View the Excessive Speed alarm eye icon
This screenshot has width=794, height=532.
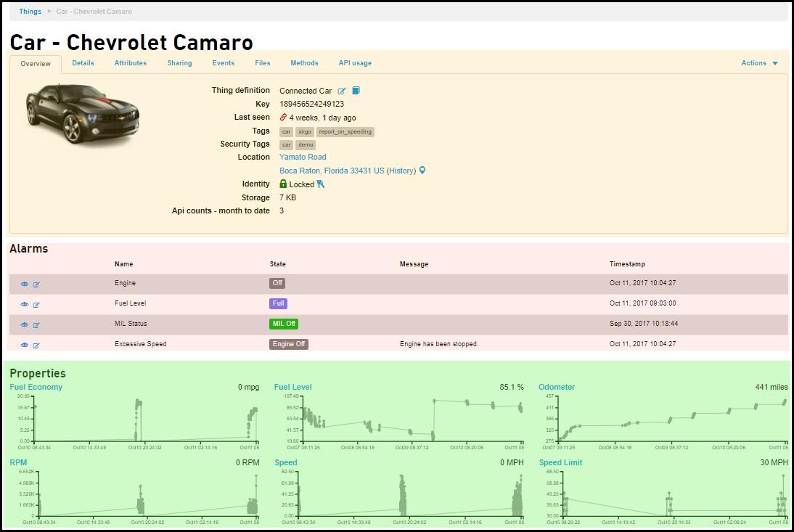24,345
